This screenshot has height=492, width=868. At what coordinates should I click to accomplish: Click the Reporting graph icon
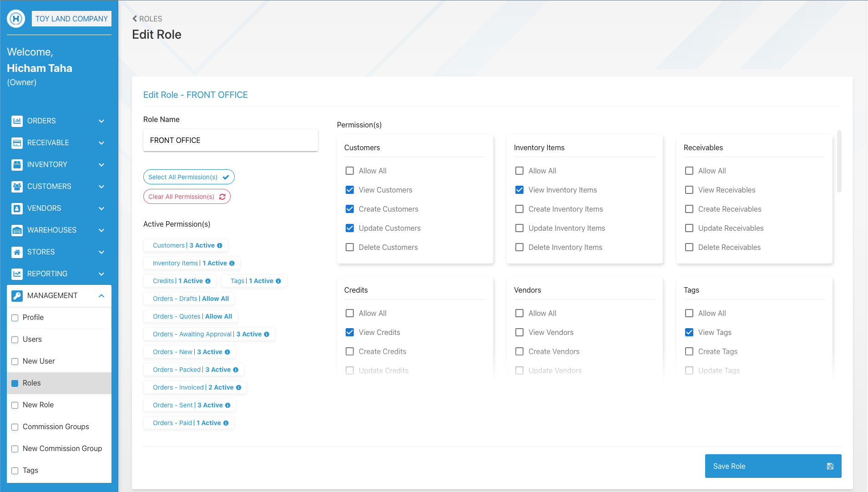pos(17,274)
